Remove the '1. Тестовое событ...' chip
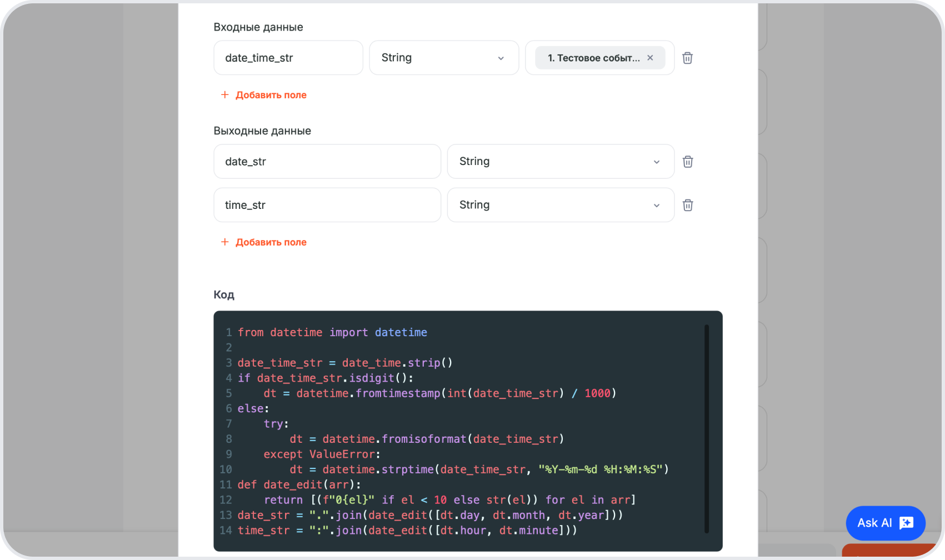This screenshot has height=560, width=945. tap(650, 58)
